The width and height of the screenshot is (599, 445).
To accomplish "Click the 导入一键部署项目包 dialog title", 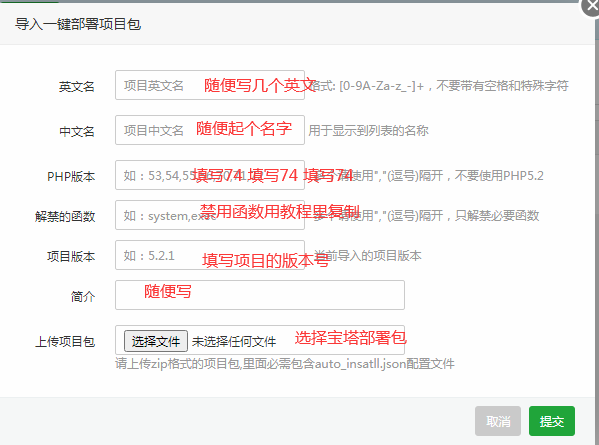I will click(78, 24).
